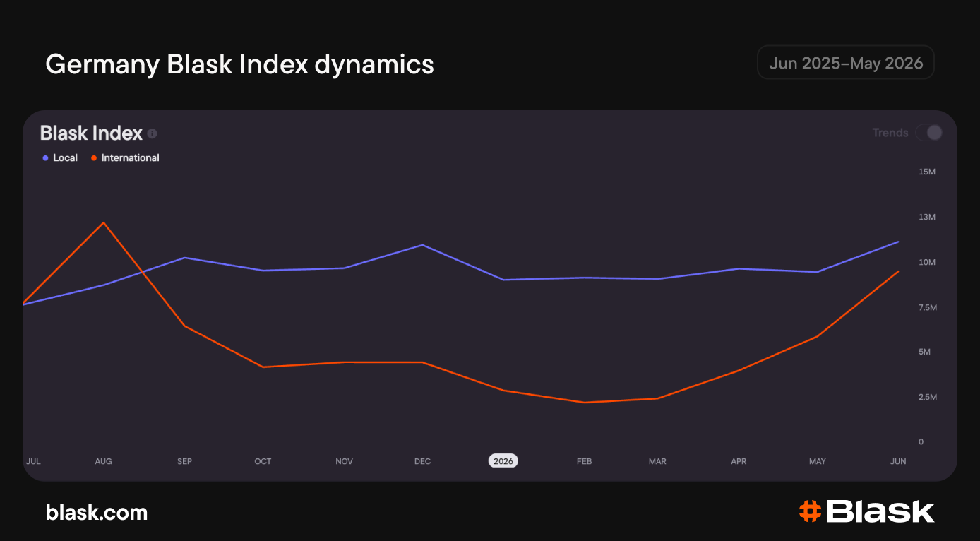Select the 2026 year marker on axis
980x541 pixels.
tap(503, 461)
